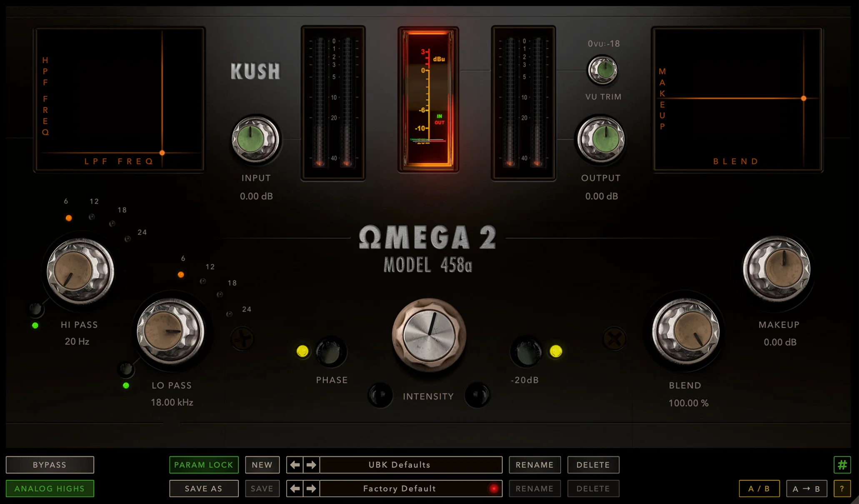This screenshot has height=504, width=859.
Task: Click the Output gain knob
Action: tap(601, 139)
